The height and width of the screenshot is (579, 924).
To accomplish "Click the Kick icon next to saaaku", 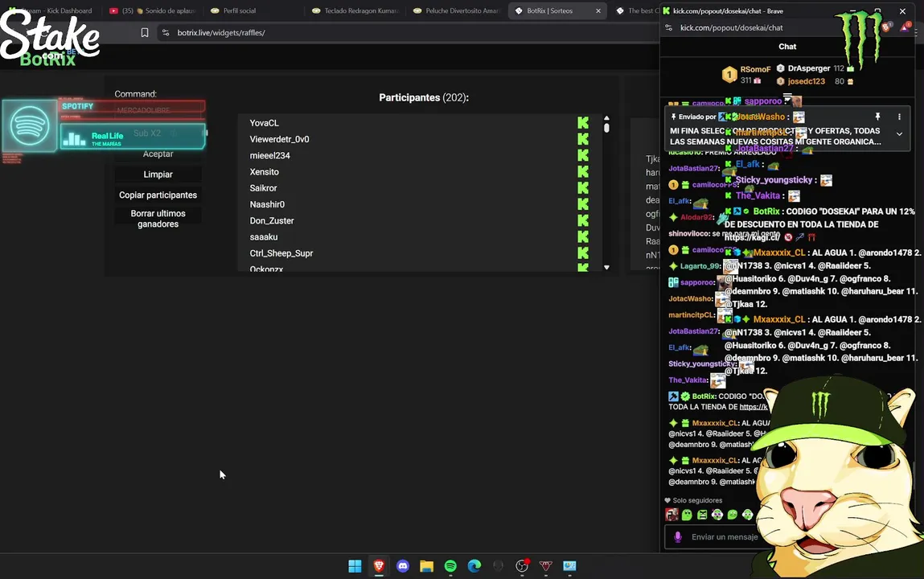I will click(583, 236).
